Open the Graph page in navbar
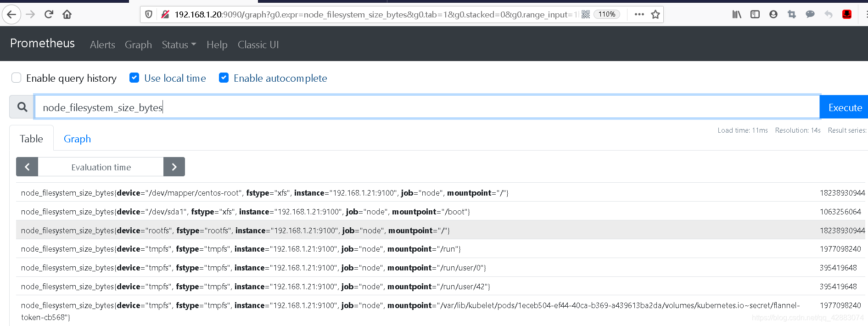Image resolution: width=868 pixels, height=326 pixels. 138,45
